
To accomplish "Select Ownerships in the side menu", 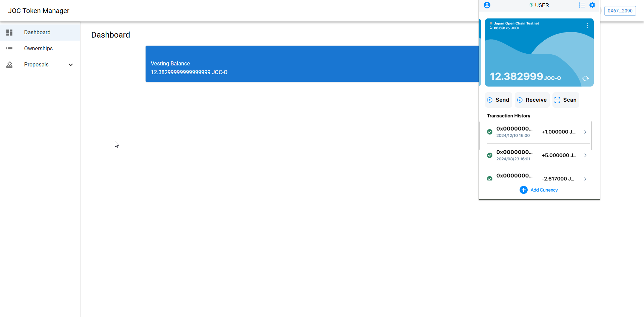I will pyautogui.click(x=38, y=49).
